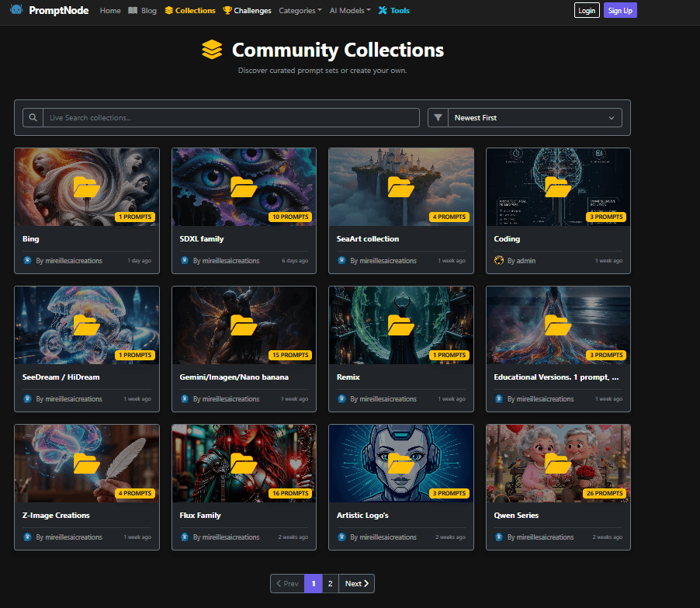Image resolution: width=700 pixels, height=608 pixels.
Task: Click admin's avatar icon on the Coding card
Action: (x=499, y=261)
